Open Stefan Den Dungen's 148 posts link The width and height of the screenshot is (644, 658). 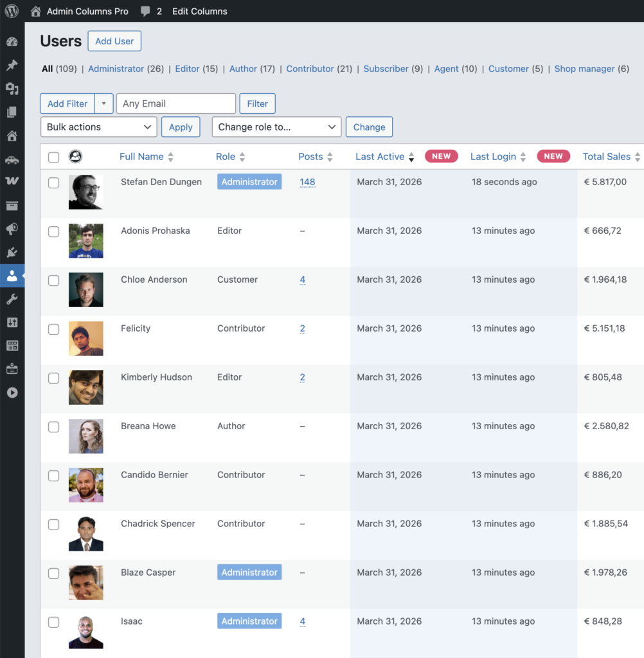307,182
